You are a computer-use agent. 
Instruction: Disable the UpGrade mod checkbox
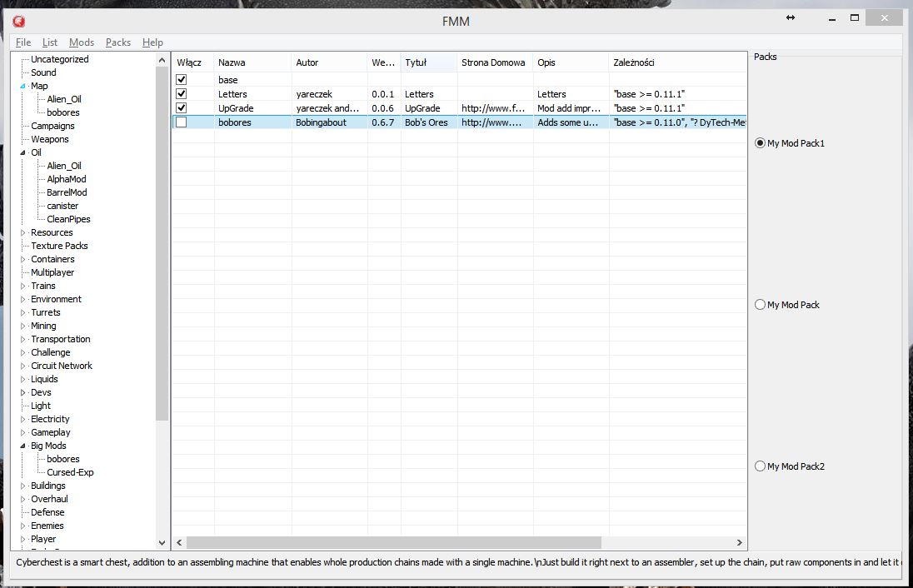tap(182, 108)
